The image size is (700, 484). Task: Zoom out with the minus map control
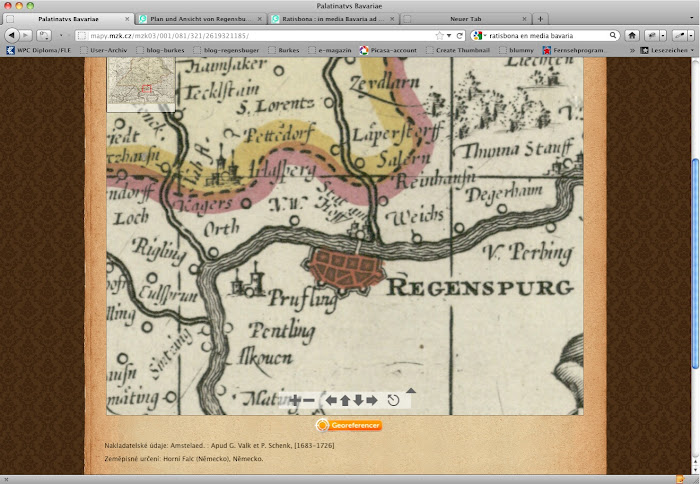click(x=308, y=401)
